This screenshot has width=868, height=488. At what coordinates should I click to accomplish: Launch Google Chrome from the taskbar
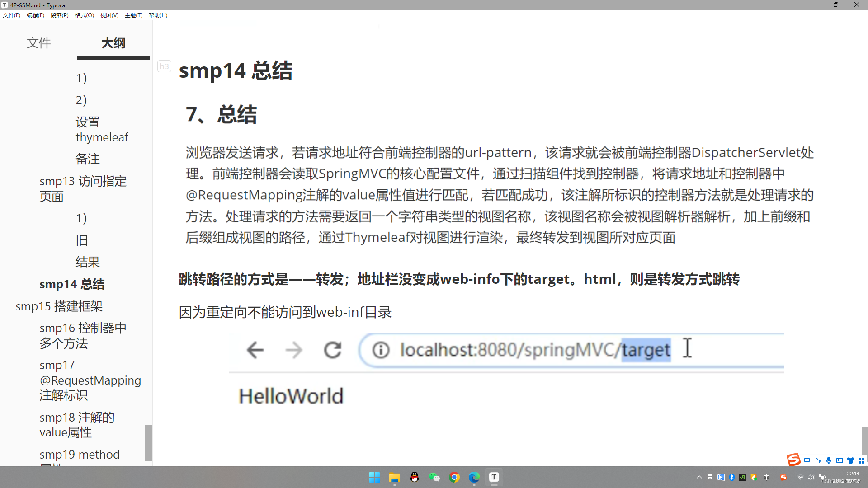pyautogui.click(x=454, y=477)
